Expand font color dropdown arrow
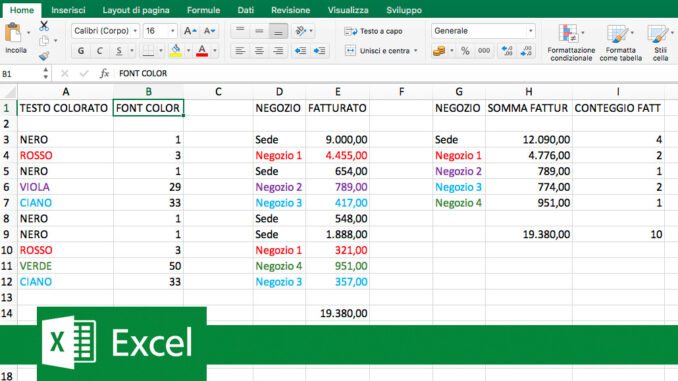 click(214, 51)
